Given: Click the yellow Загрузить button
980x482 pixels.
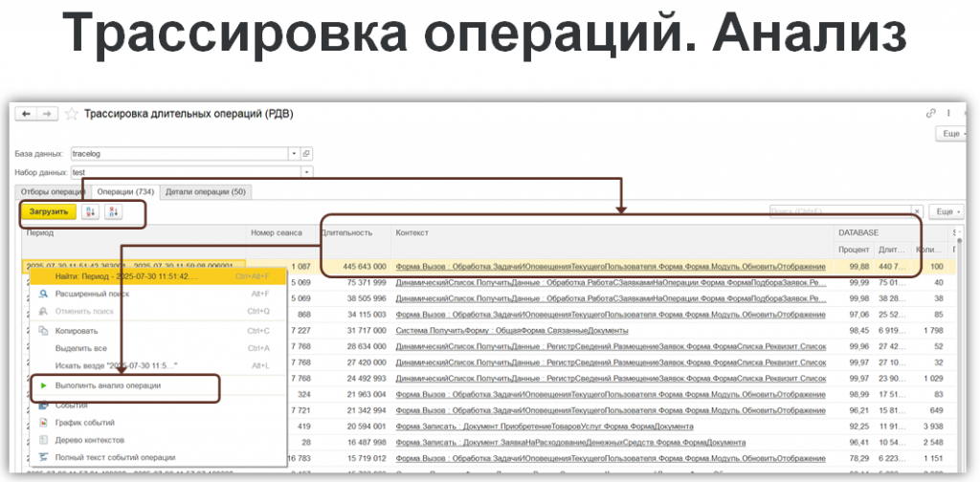Looking at the screenshot, I should [49, 211].
